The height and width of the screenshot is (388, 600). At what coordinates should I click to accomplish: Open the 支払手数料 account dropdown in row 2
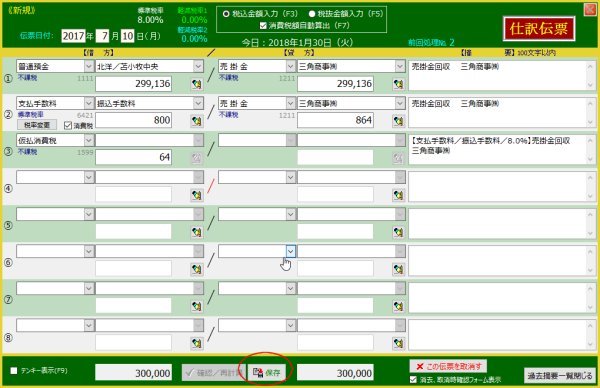(89, 103)
